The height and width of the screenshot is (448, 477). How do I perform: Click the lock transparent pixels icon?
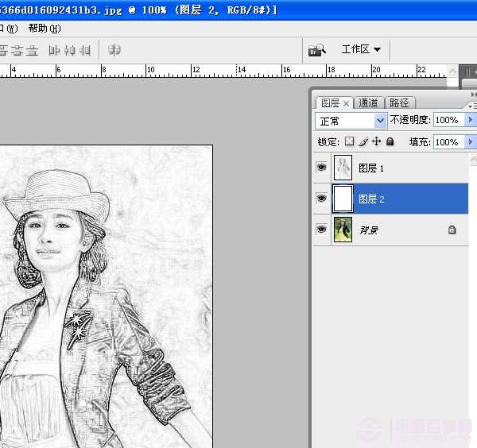(x=349, y=142)
